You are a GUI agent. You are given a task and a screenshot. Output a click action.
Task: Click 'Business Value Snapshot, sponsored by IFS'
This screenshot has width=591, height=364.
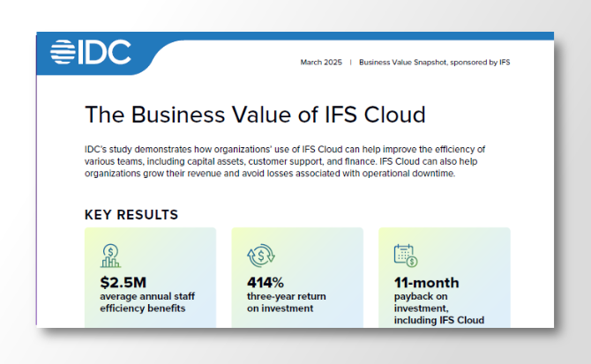pyautogui.click(x=435, y=63)
